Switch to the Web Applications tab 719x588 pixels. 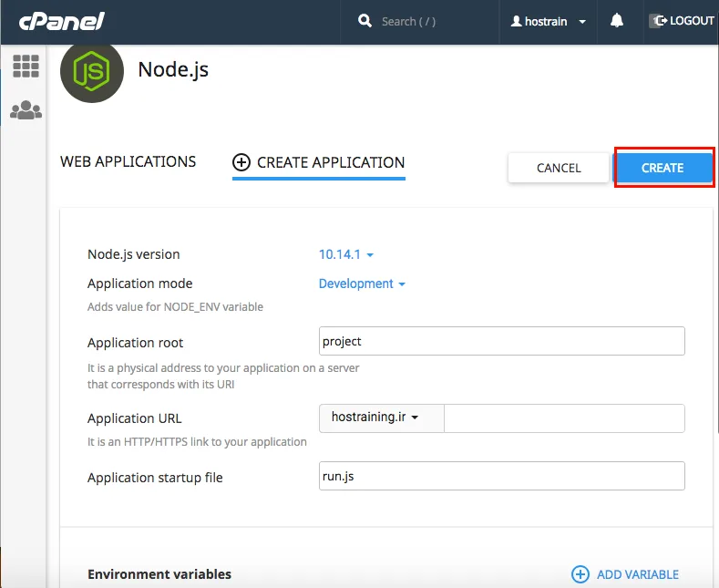(x=128, y=161)
